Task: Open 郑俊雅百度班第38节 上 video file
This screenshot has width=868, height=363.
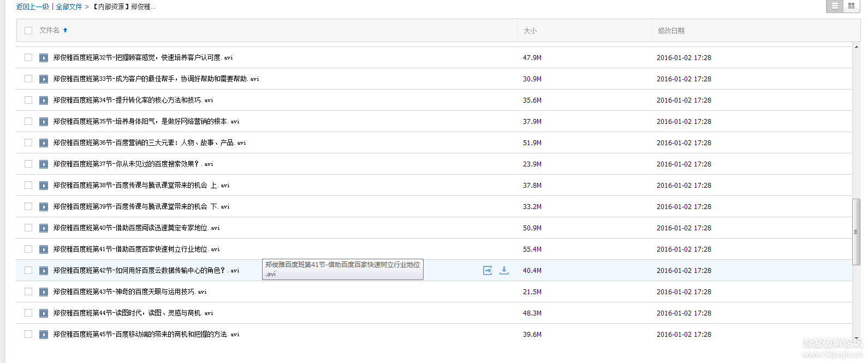Action: (141, 185)
